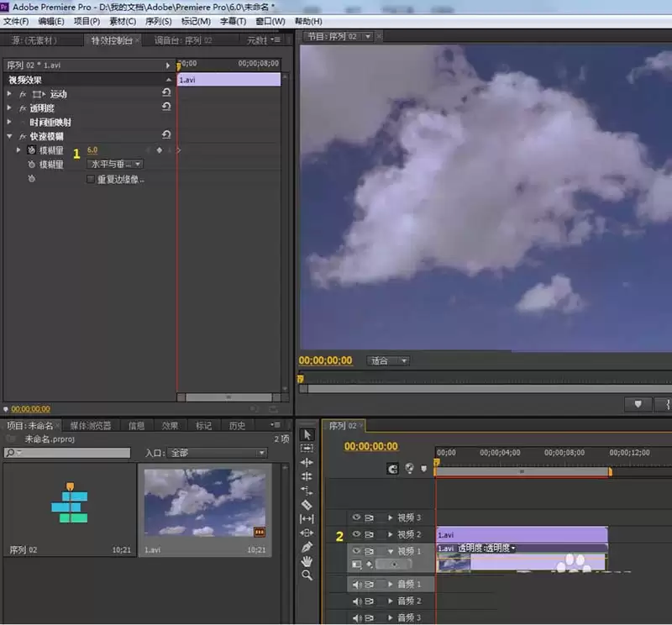
Task: Select the Slide tool
Action: pyautogui.click(x=307, y=533)
